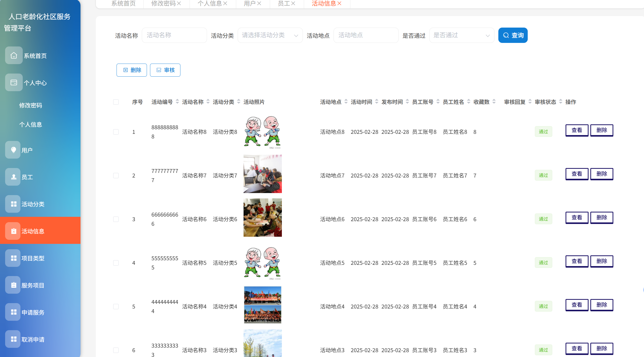Viewport: 644px width, 357px height.
Task: Sort by 收藏数 column arrows
Action: coord(494,102)
